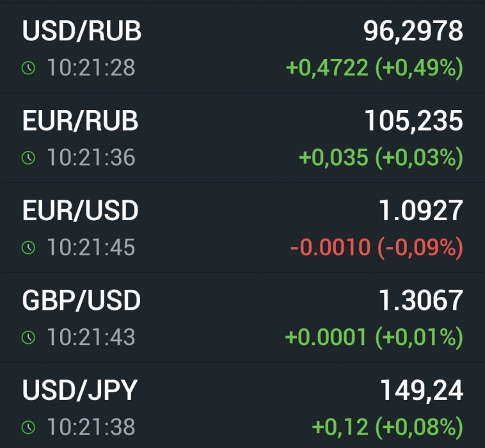Click the 10:21:43 update timestamp
The width and height of the screenshot is (485, 448).
(x=90, y=337)
